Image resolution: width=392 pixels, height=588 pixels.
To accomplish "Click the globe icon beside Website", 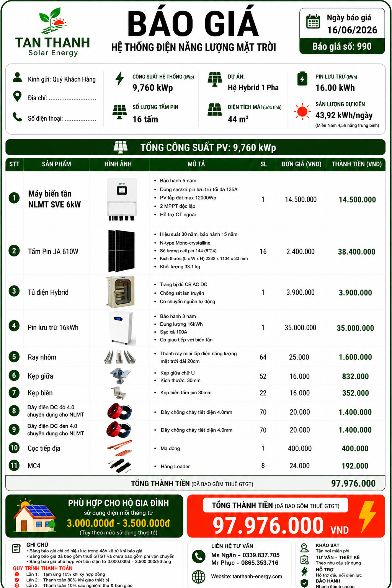I will (199, 576).
